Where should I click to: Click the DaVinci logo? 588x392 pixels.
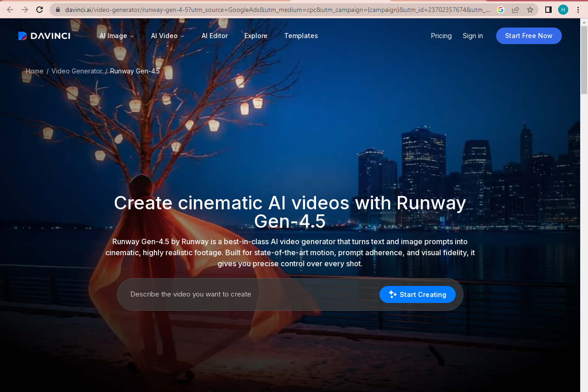point(44,36)
